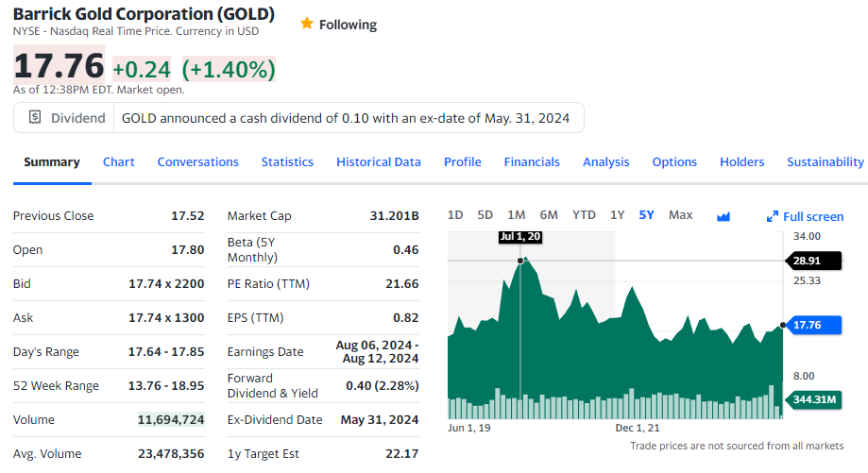Select the 5Y chart range
Viewport: 868px width, 473px height.
646,215
